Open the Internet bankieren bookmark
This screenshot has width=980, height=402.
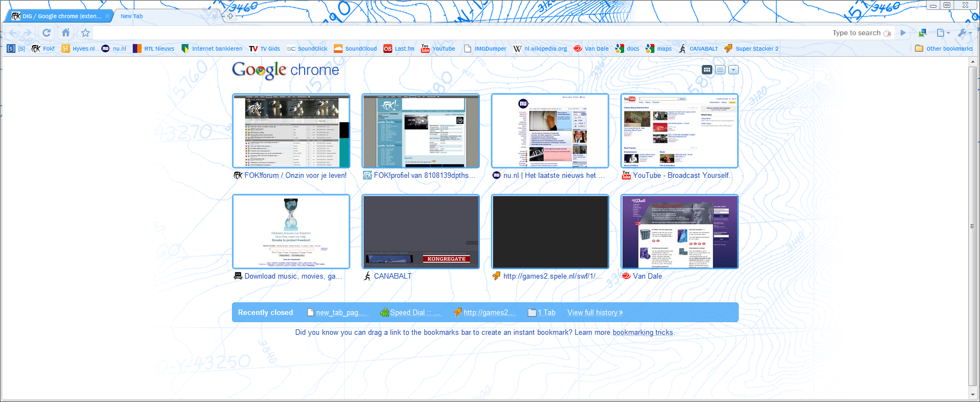tap(212, 48)
